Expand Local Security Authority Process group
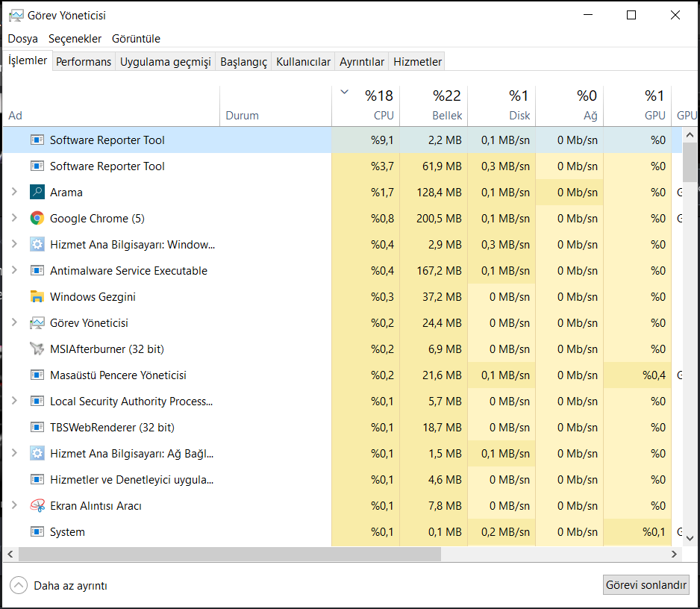 (x=14, y=401)
